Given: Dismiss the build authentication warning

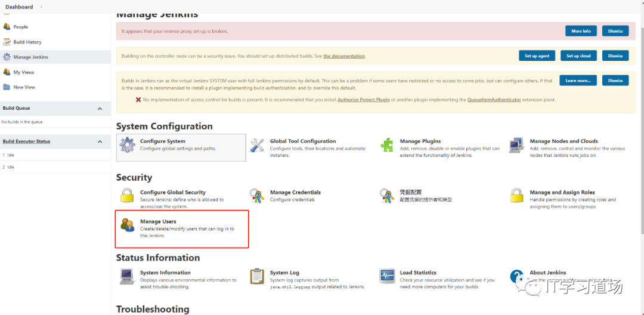Looking at the screenshot, I should (x=615, y=81).
